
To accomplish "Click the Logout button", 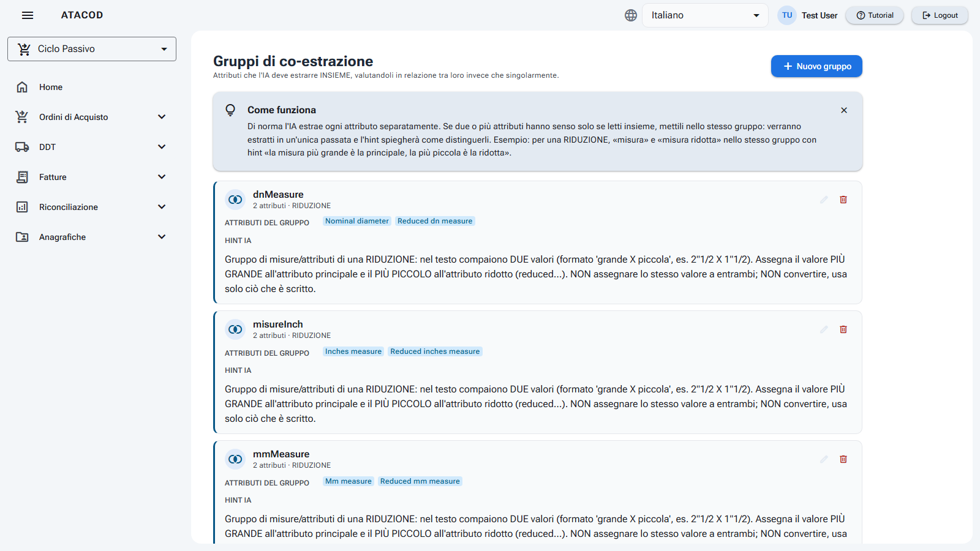I will pyautogui.click(x=940, y=15).
